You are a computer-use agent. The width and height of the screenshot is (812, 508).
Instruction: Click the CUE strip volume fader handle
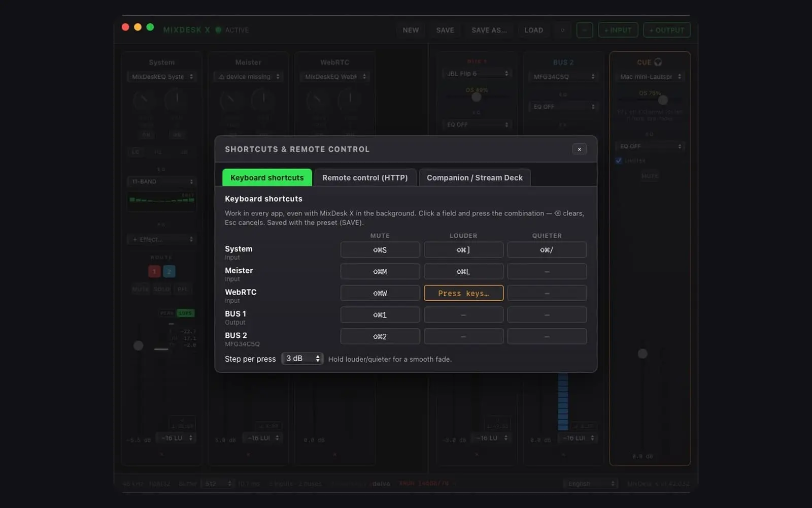[642, 354]
